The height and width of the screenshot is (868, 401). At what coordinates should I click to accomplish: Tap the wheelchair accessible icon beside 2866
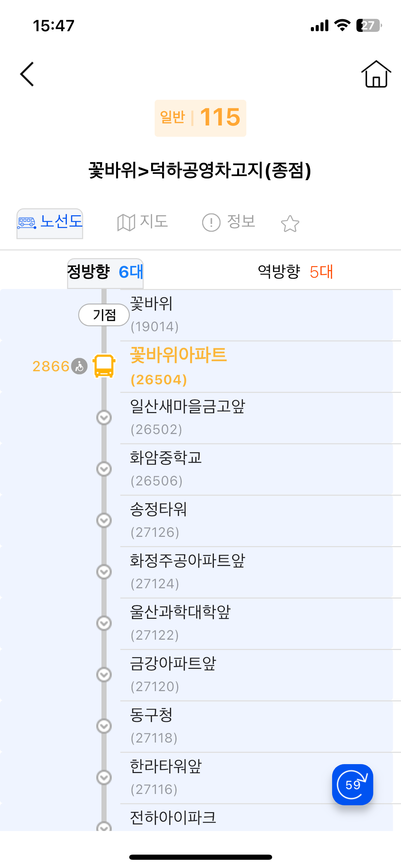tap(80, 366)
